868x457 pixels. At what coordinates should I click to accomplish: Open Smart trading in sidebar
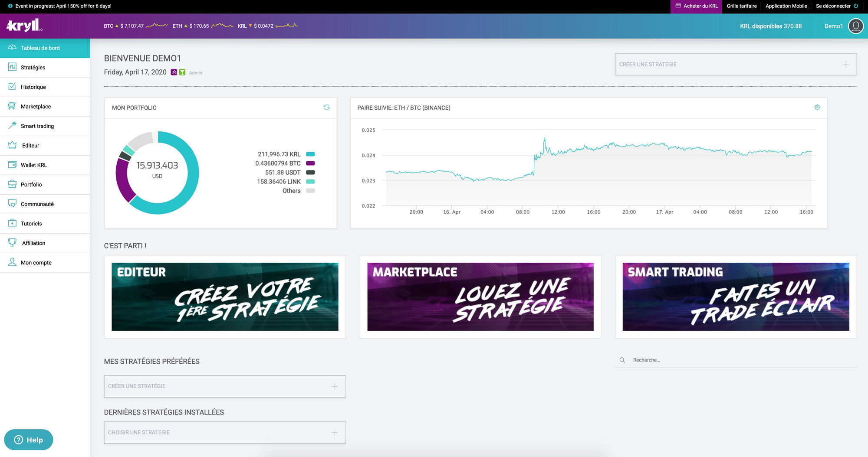(45, 126)
